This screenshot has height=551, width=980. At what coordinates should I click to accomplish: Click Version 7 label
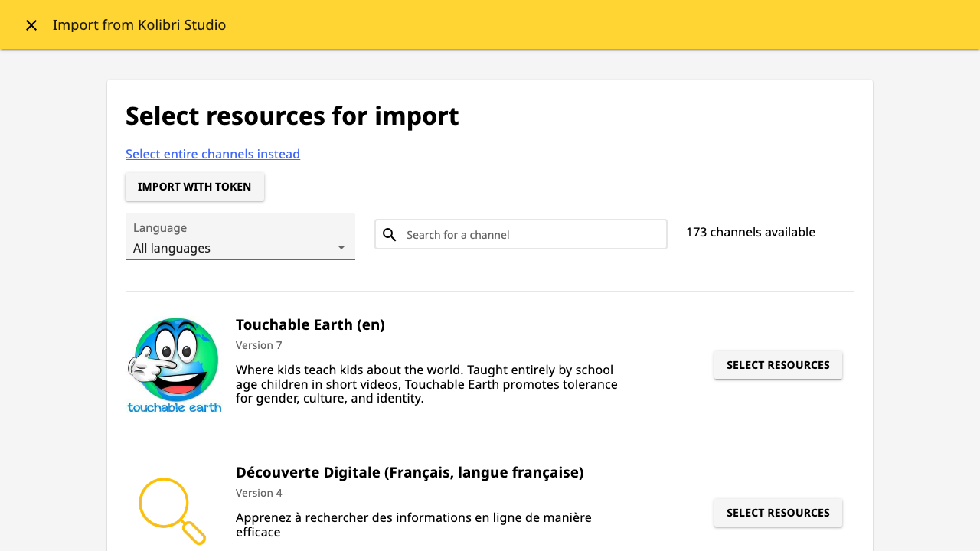259,345
